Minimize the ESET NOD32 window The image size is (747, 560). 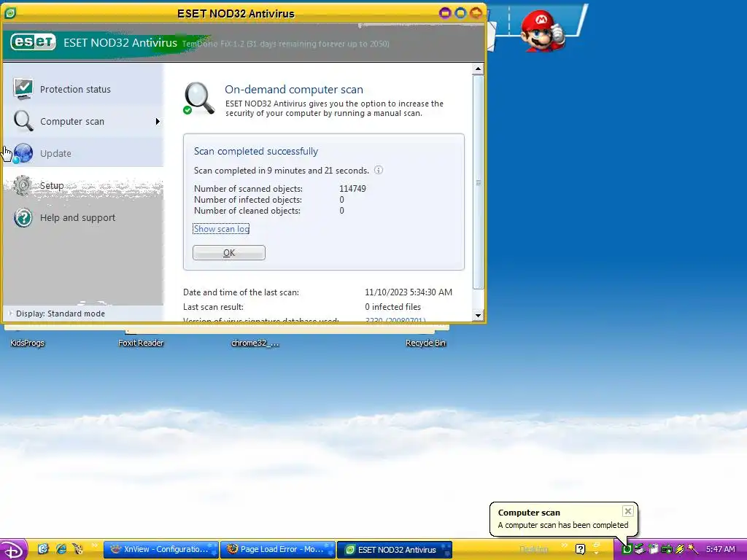[445, 13]
